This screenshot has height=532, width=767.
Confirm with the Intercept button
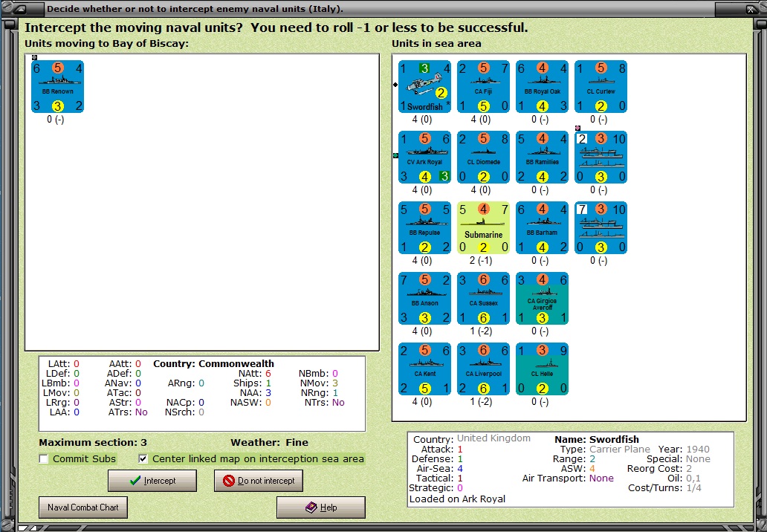tap(152, 481)
